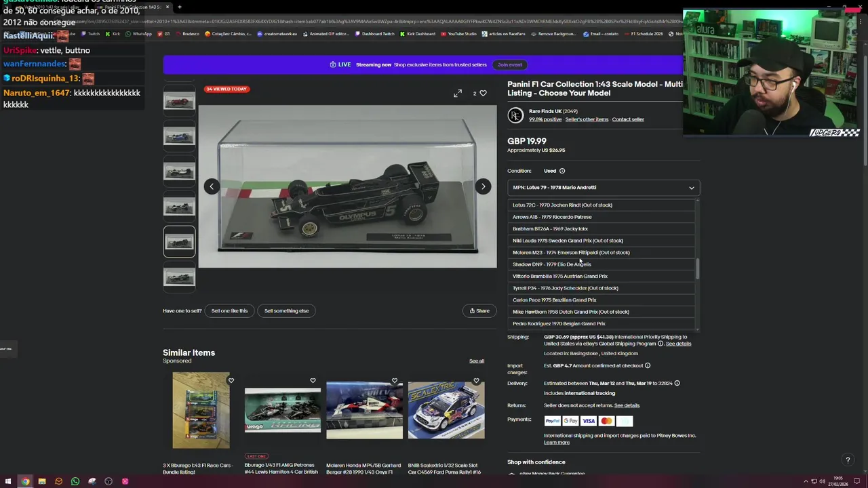This screenshot has width=868, height=488.
Task: Select Carlos Pace 1975 Brazilian Grand Prix
Action: click(602, 300)
